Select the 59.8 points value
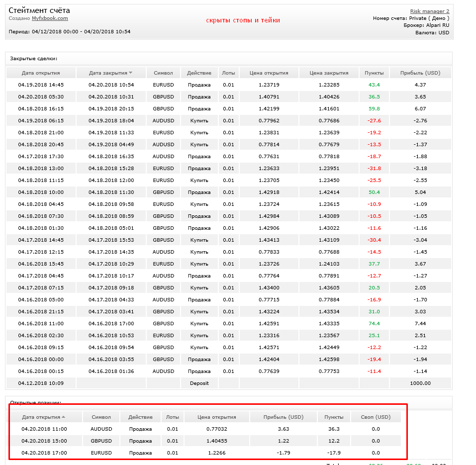The height and width of the screenshot is (465, 476). pyautogui.click(x=374, y=108)
